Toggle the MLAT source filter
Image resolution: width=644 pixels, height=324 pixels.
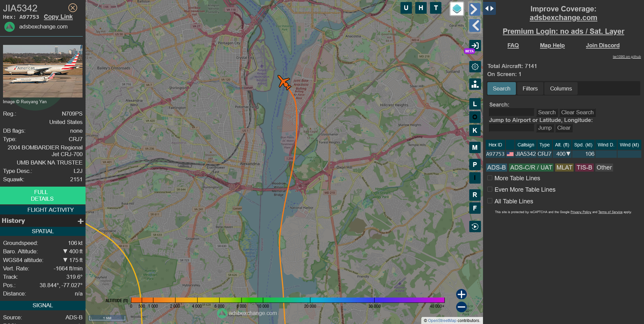click(x=564, y=168)
